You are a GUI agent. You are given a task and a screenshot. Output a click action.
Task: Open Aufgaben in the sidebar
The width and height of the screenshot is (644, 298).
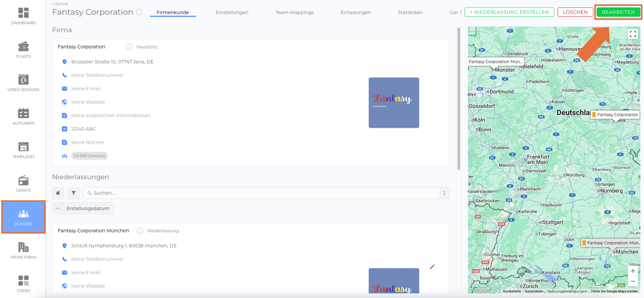23,116
